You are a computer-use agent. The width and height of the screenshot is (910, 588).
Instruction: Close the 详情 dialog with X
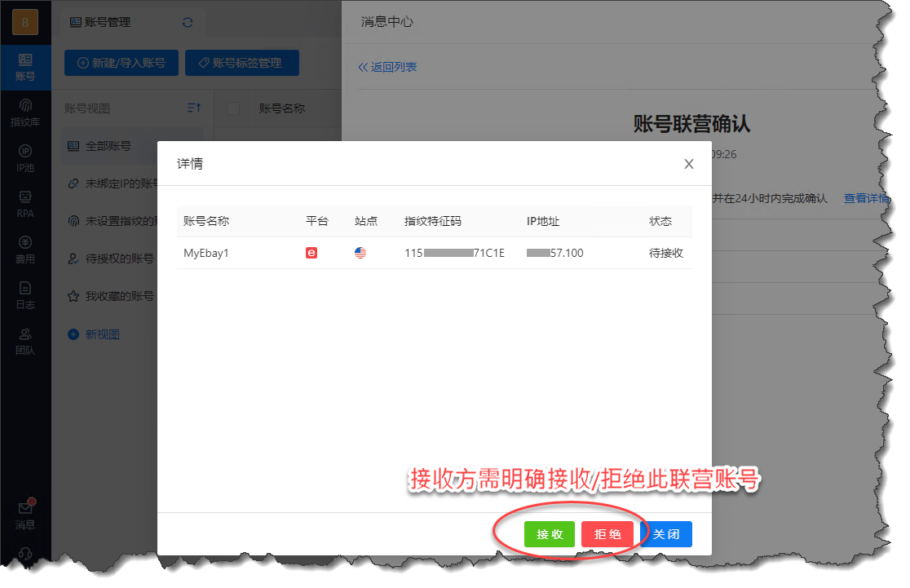[688, 164]
